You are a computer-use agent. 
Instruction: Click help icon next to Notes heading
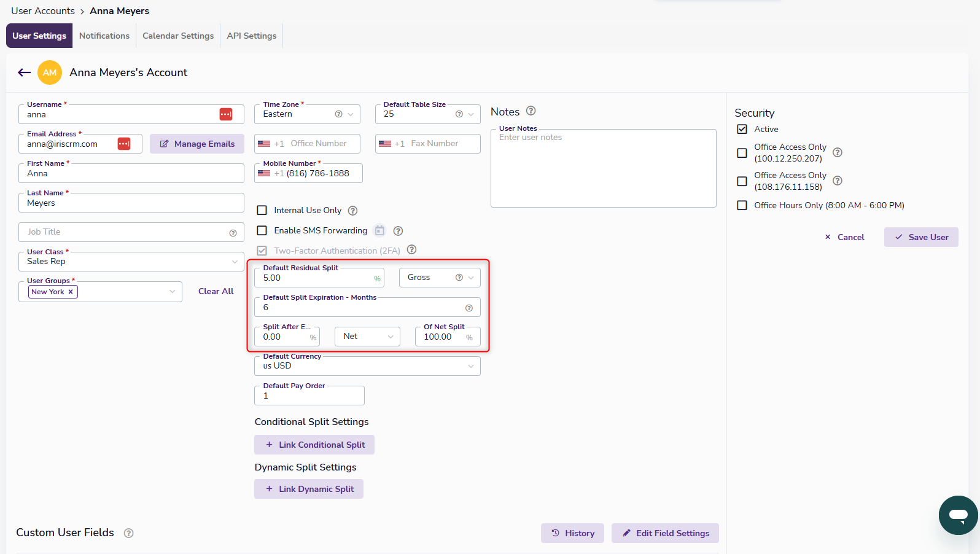point(531,111)
